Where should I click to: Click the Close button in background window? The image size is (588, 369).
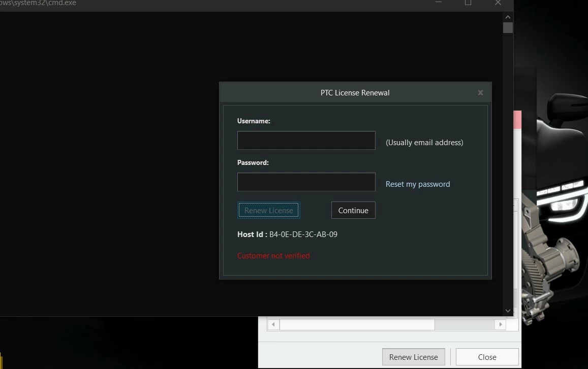point(487,357)
